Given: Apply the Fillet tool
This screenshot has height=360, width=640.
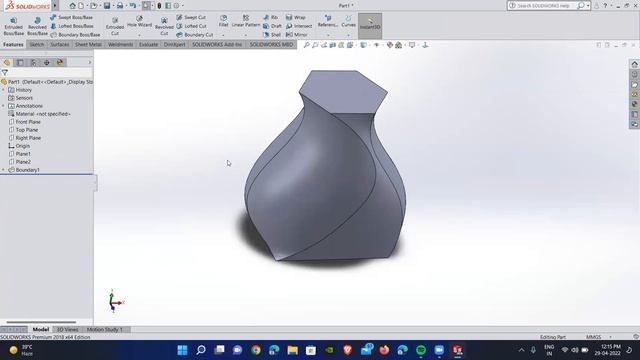Looking at the screenshot, I should click(x=223, y=22).
